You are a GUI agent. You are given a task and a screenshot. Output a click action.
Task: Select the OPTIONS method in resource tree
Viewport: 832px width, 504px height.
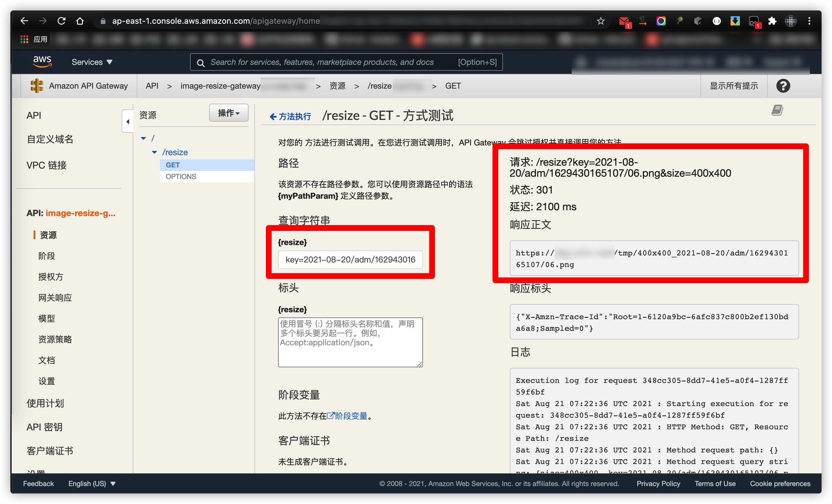pos(207,177)
